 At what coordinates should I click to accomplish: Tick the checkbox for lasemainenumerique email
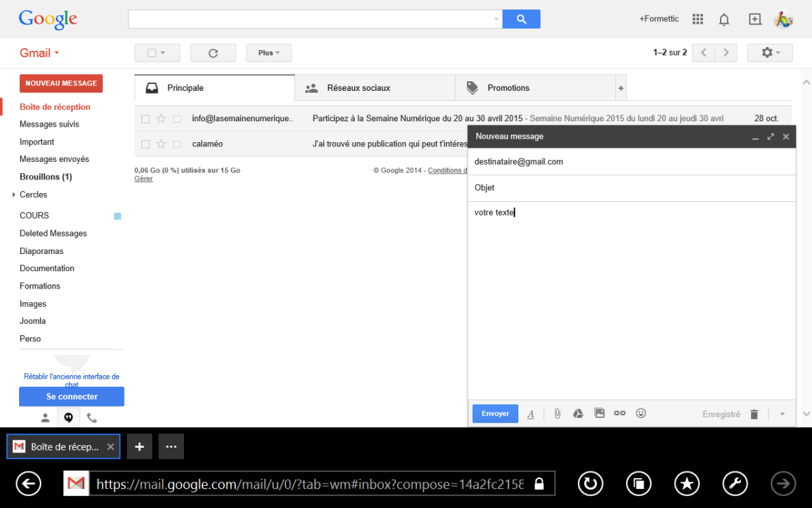click(145, 119)
